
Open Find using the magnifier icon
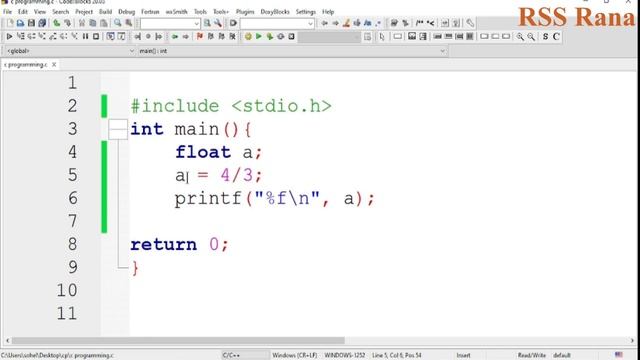pyautogui.click(x=118, y=23)
